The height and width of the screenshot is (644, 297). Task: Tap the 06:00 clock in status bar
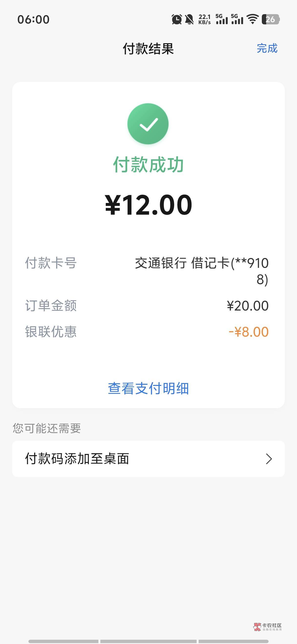coord(33,20)
